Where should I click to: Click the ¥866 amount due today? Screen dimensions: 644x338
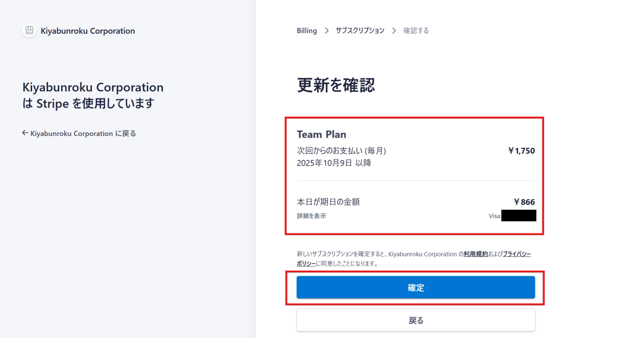(524, 202)
